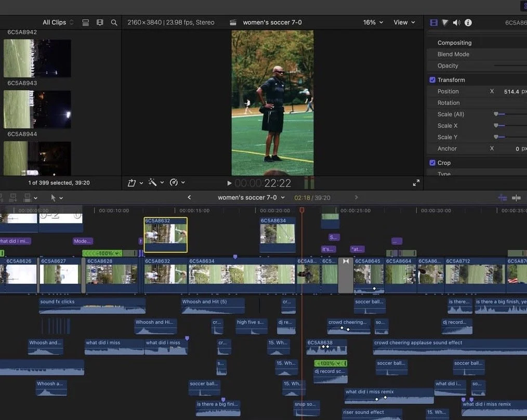This screenshot has width=527, height=420.
Task: Open the Color inspector icon
Action: tap(445, 22)
